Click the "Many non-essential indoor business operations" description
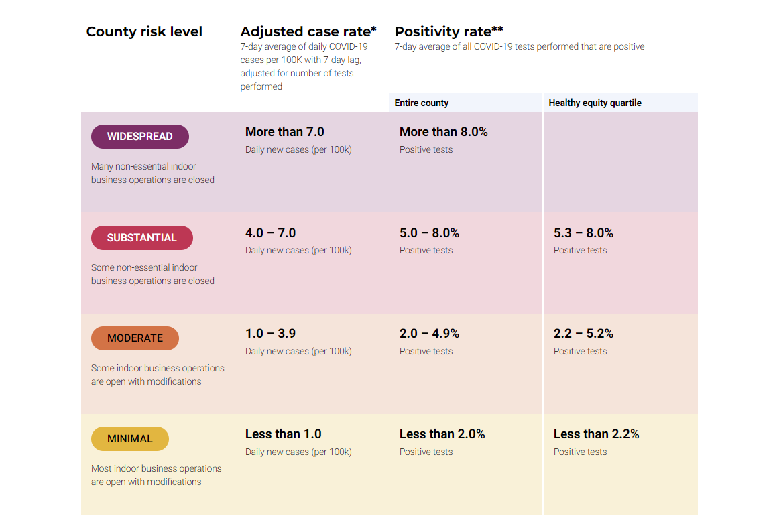This screenshot has height=532, width=779. point(153,173)
